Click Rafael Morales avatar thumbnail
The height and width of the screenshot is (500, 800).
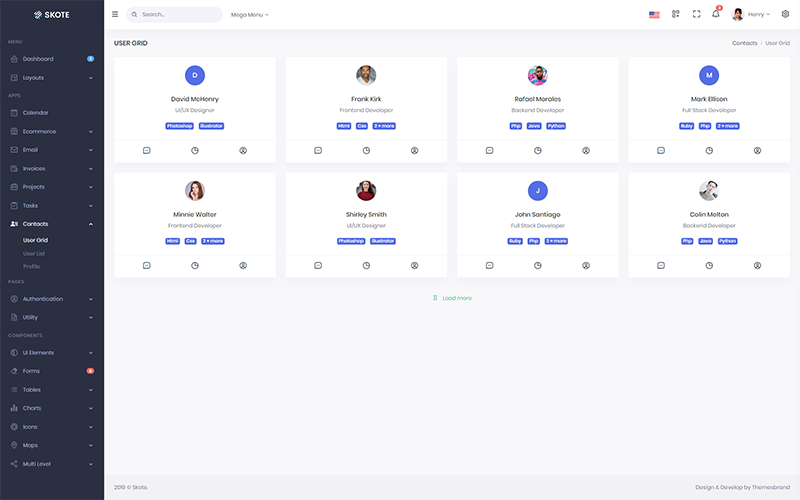[538, 76]
